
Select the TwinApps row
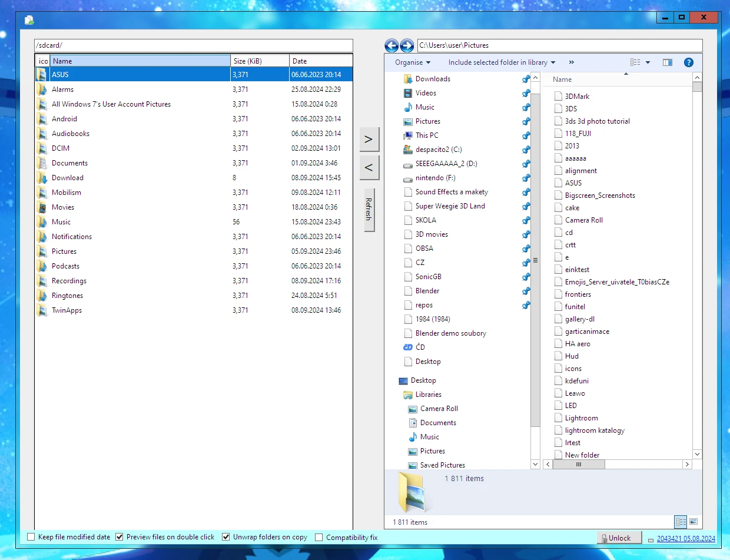[194, 310]
